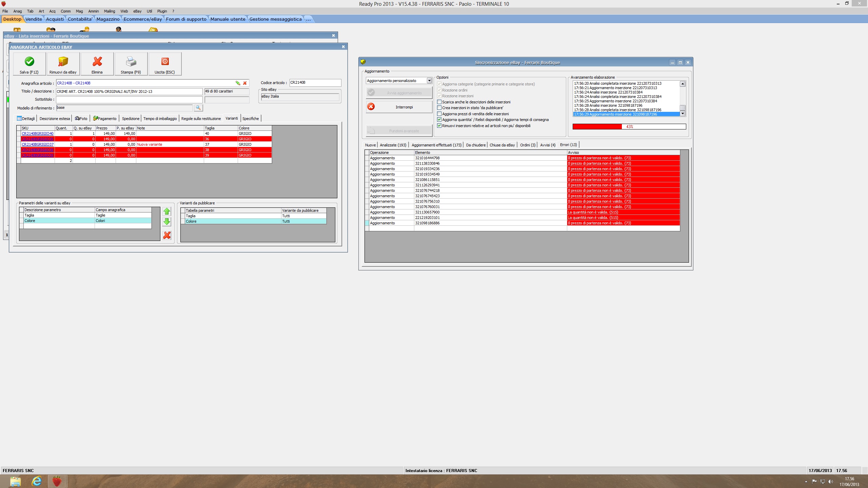Open SKU link CR2140BGRIGIO40
Screen dimensions: 868x488
(38, 134)
